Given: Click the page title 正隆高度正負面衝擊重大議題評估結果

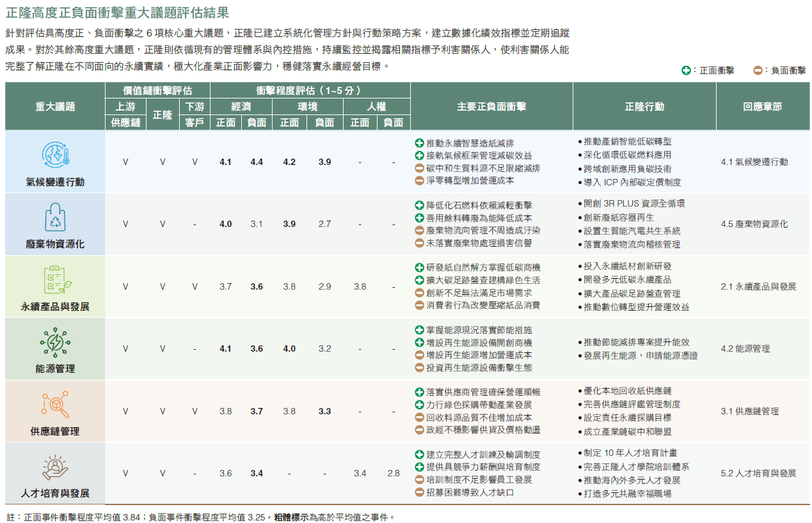Looking at the screenshot, I should tap(117, 12).
